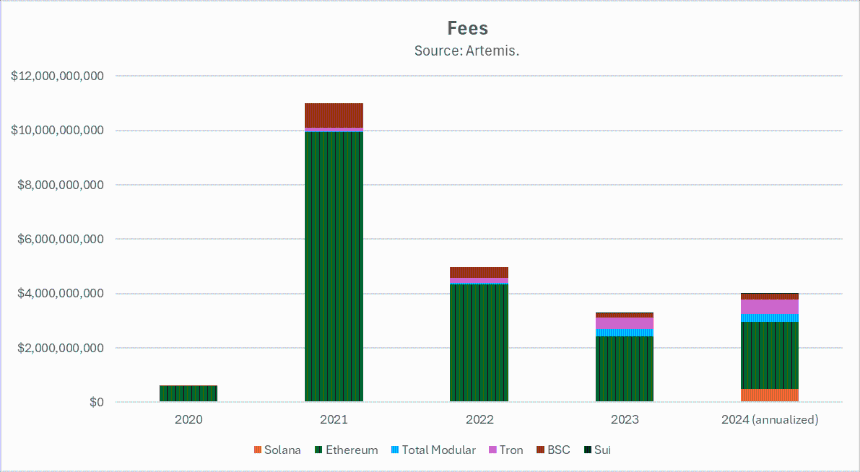Click the Sui dark legend swatch
This screenshot has height=472, width=860.
point(587,450)
